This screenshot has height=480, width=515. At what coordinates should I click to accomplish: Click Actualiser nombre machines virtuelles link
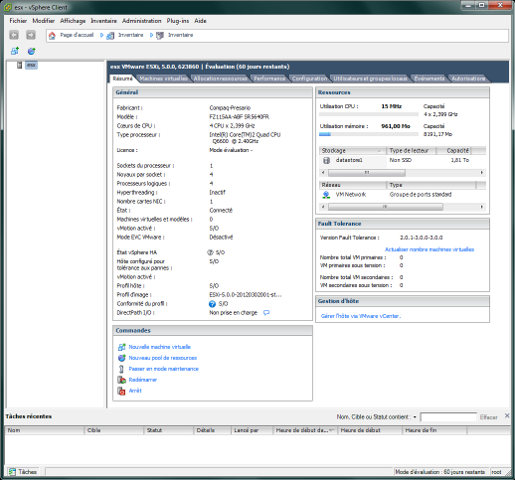pos(429,249)
